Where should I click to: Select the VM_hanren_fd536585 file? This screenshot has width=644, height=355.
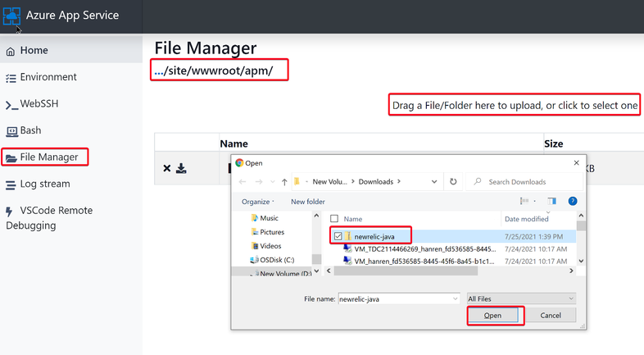[419, 262]
